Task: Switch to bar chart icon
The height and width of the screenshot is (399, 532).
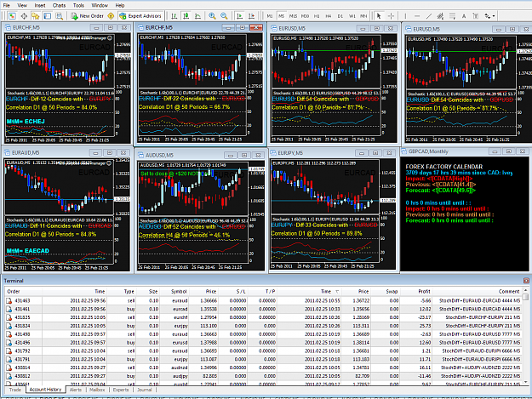Action: 174,16
